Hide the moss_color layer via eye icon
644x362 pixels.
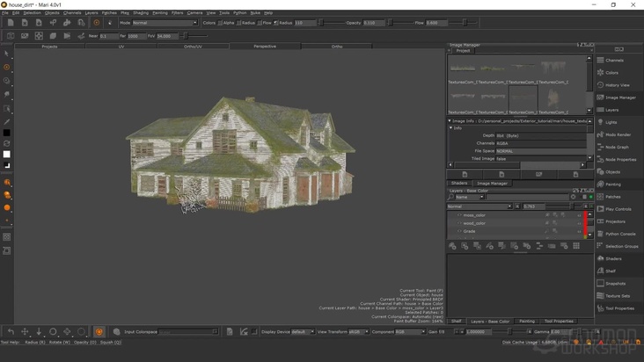tap(459, 214)
